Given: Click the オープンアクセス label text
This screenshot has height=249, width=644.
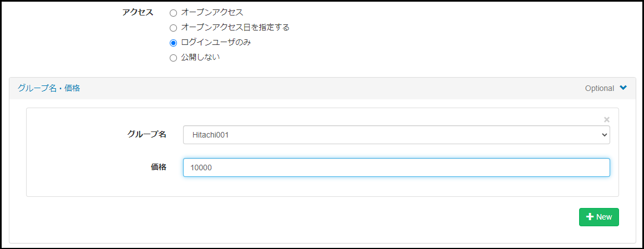Looking at the screenshot, I should (212, 12).
